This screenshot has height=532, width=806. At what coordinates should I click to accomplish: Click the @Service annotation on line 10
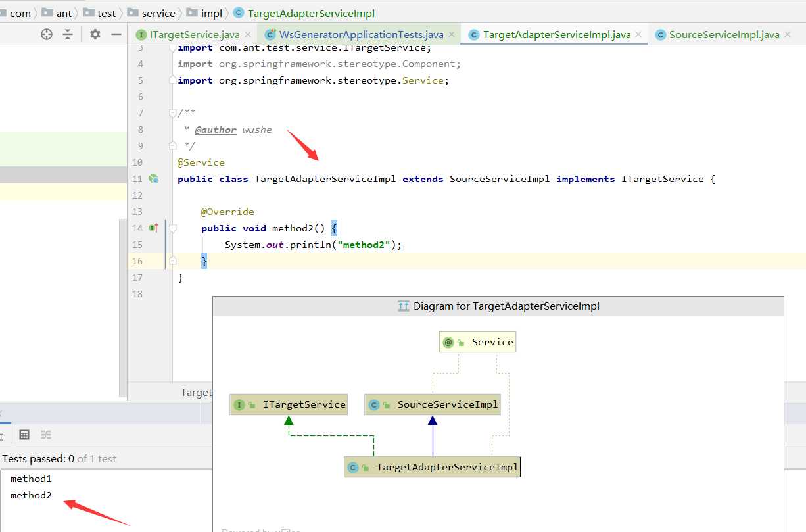tap(201, 162)
